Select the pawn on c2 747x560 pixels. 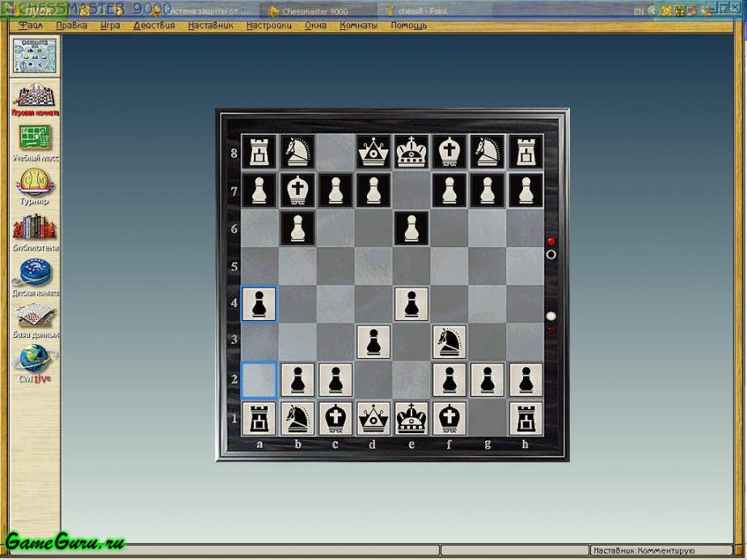[336, 380]
